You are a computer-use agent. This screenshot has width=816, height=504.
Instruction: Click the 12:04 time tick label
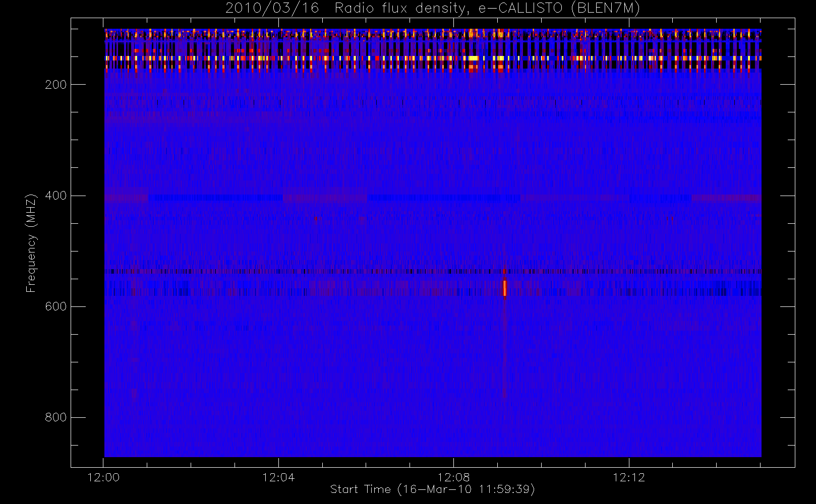pyautogui.click(x=278, y=477)
